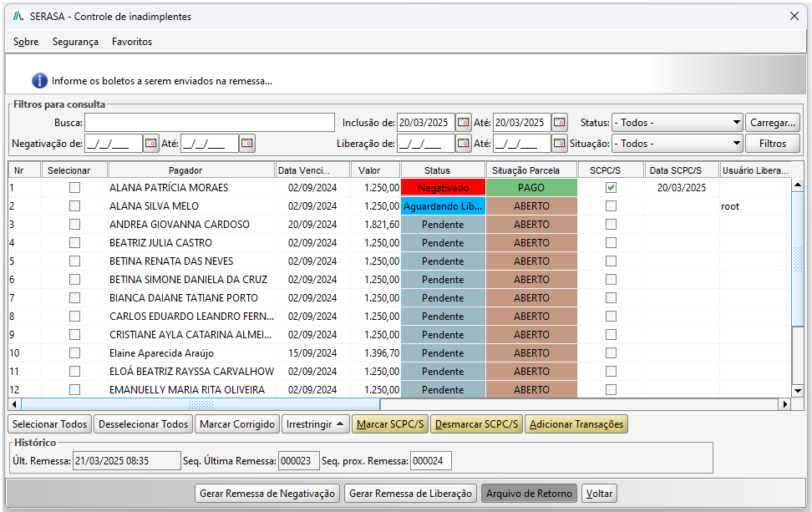Click Gerar Remessa de Liberação button
This screenshot has height=512, width=812.
pyautogui.click(x=410, y=494)
